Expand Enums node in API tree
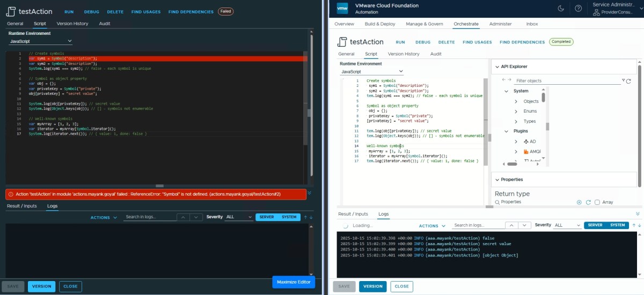644x295 pixels. coord(516,112)
